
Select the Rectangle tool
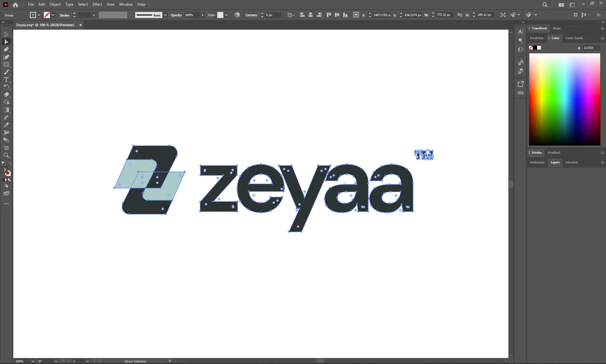[6, 65]
